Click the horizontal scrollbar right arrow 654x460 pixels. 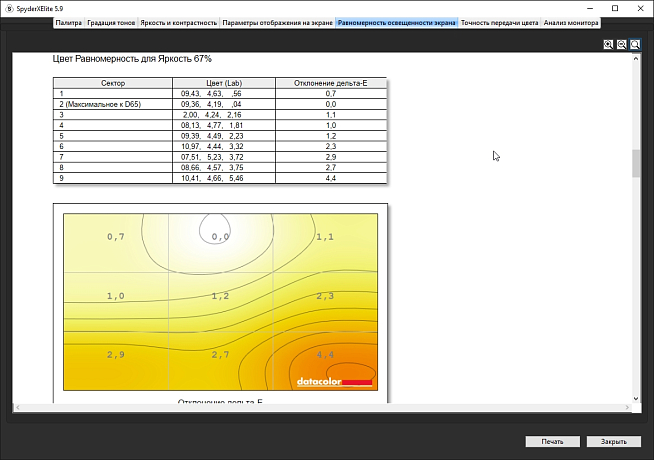tap(626, 407)
